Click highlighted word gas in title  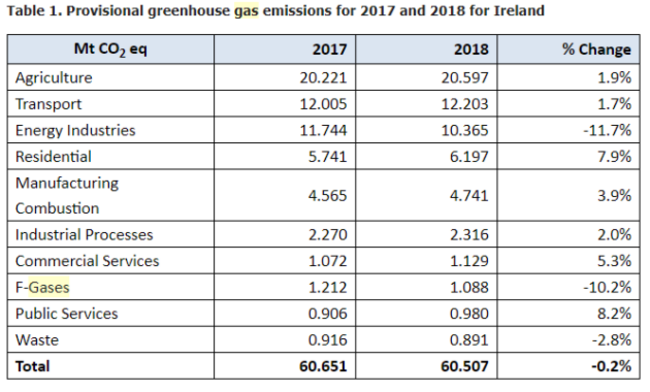coord(246,11)
